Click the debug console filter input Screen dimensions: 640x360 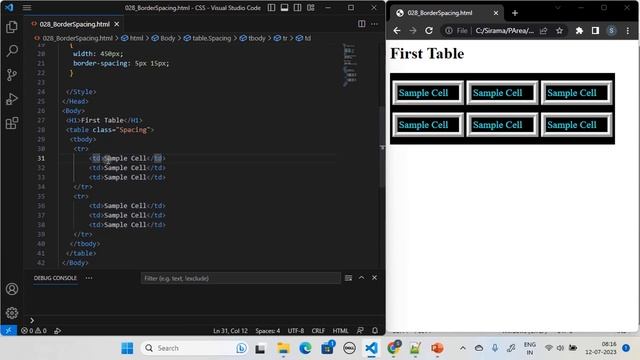click(240, 278)
